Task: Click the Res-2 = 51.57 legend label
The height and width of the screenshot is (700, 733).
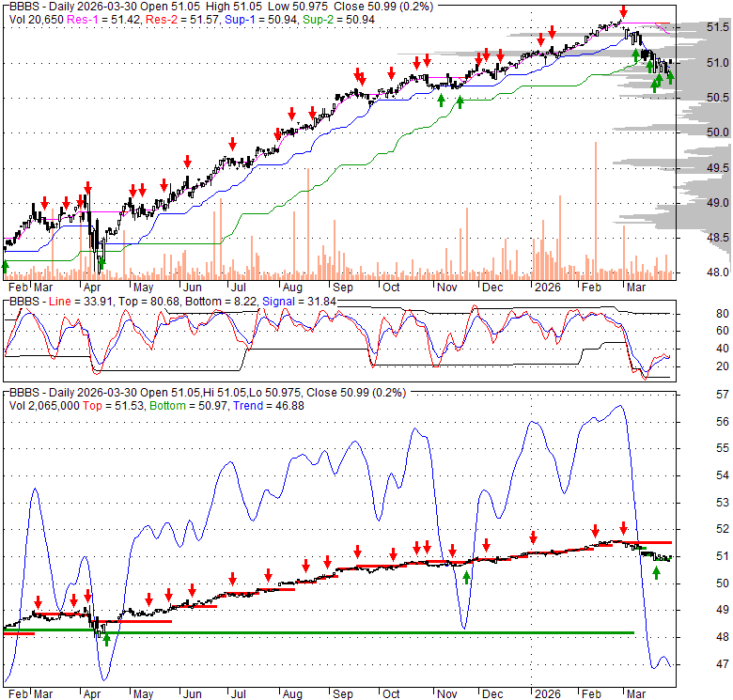Action: point(183,20)
